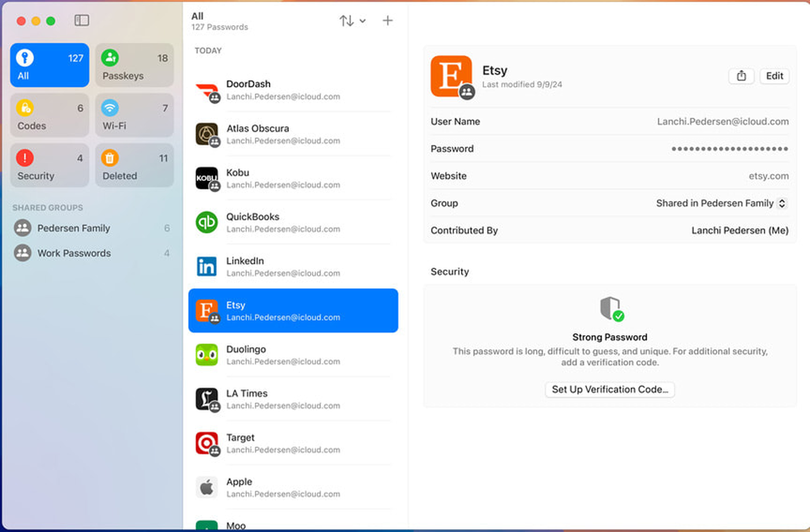
Task: Select Work Passwords shared group
Action: (92, 253)
